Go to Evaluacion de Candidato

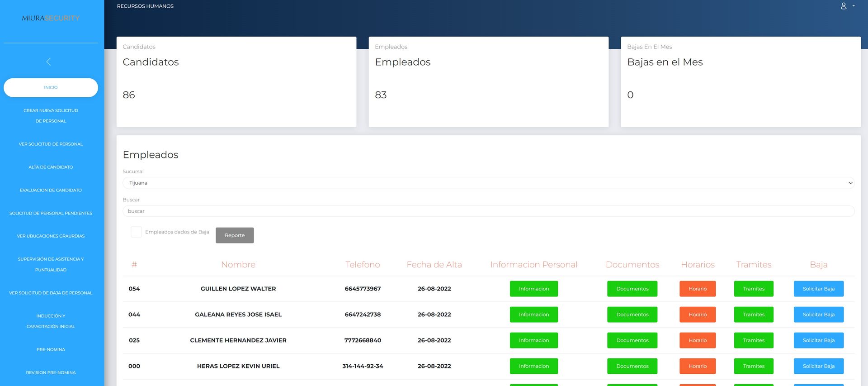pos(51,190)
